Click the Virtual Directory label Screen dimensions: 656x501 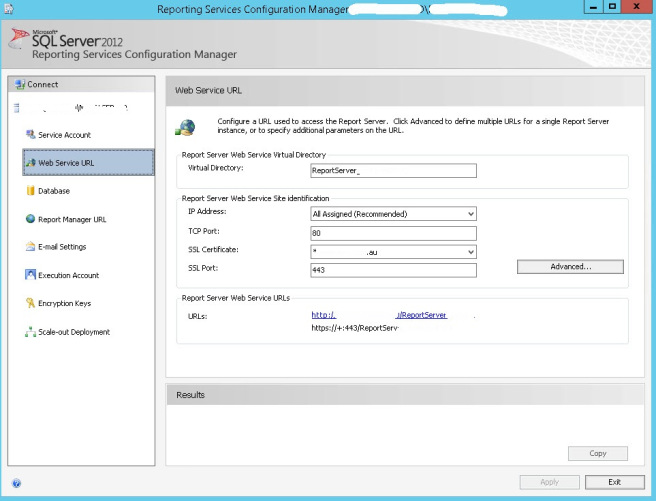[215, 168]
